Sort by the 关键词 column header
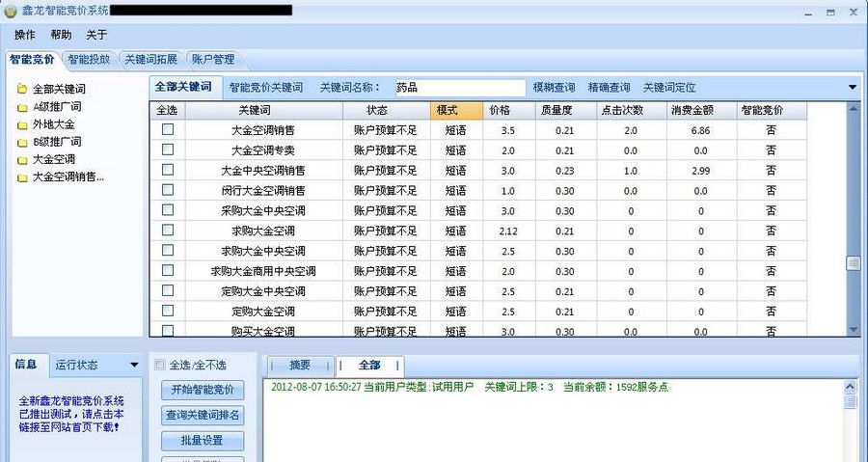 tap(264, 111)
